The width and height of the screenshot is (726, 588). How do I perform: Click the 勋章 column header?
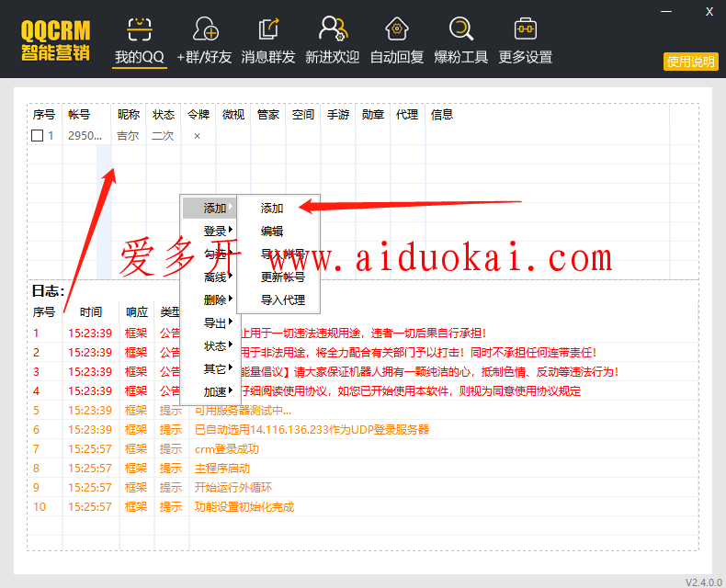(x=373, y=114)
